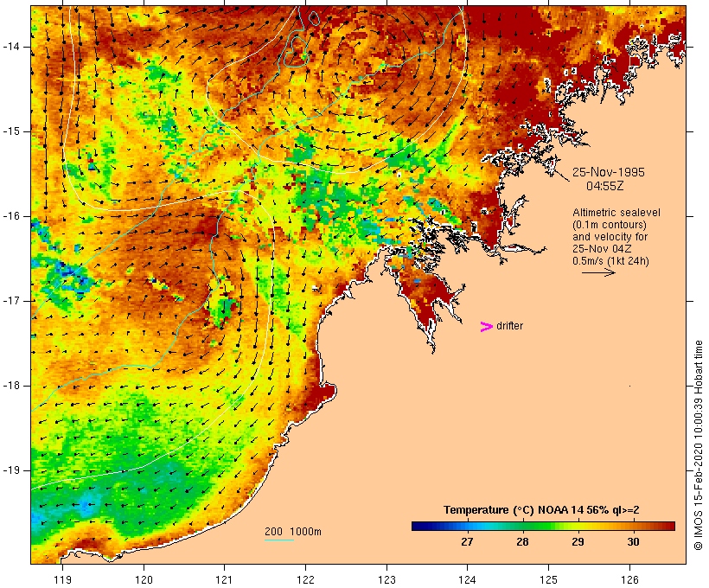Viewport: 709px width, 588px height.
Task: Click the longitude axis label '119'
Action: 62,579
